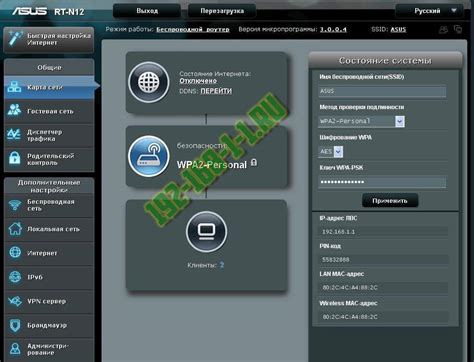Click the lock icon beside WPA2-Personal
Viewport: 474px width, 362px height.
pyautogui.click(x=254, y=162)
